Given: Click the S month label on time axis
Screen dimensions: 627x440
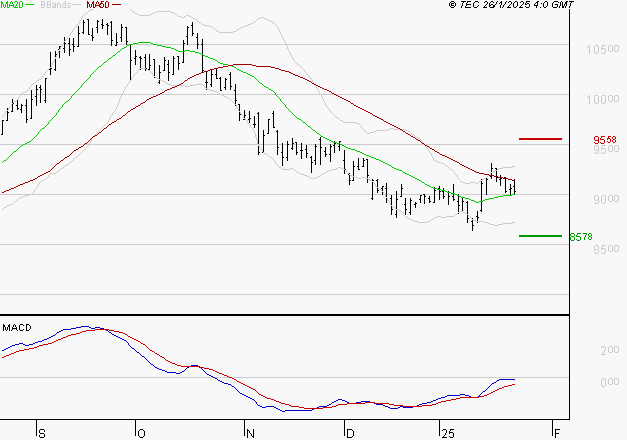Looking at the screenshot, I should pos(42,434).
